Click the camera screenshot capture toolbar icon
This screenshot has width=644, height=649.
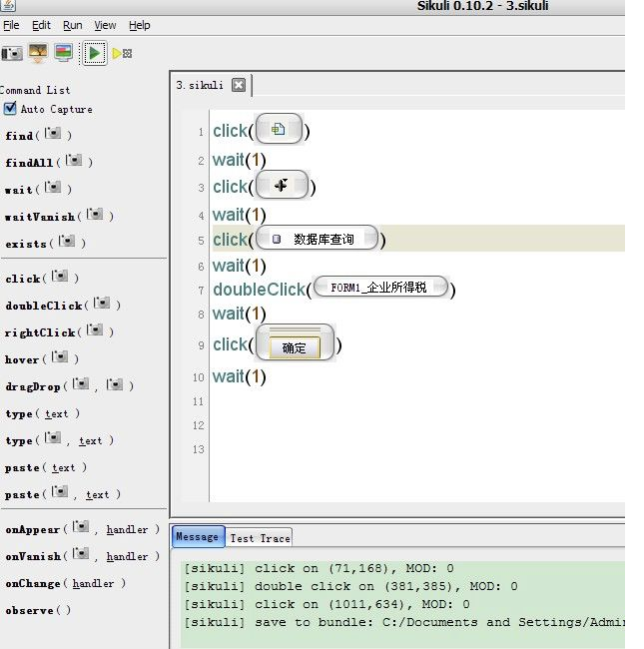[12, 53]
